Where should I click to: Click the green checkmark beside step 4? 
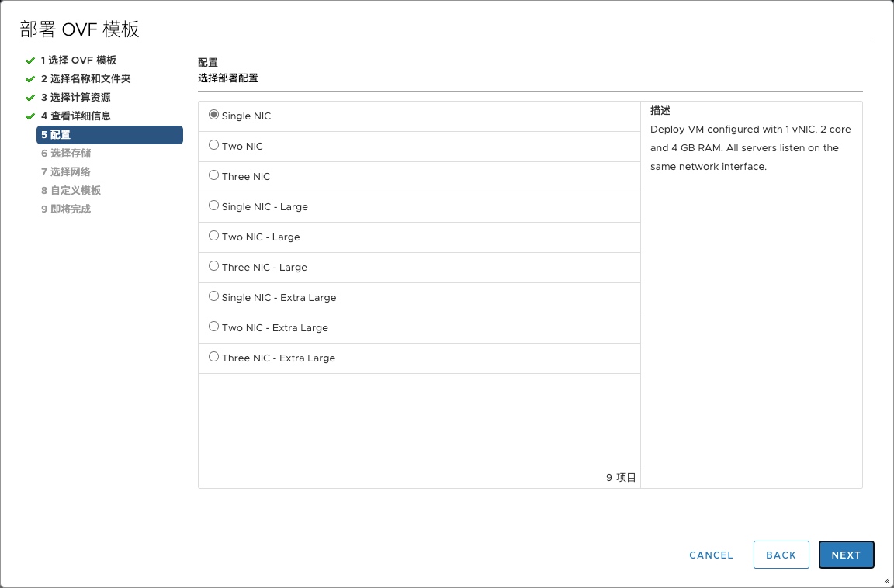pos(30,116)
